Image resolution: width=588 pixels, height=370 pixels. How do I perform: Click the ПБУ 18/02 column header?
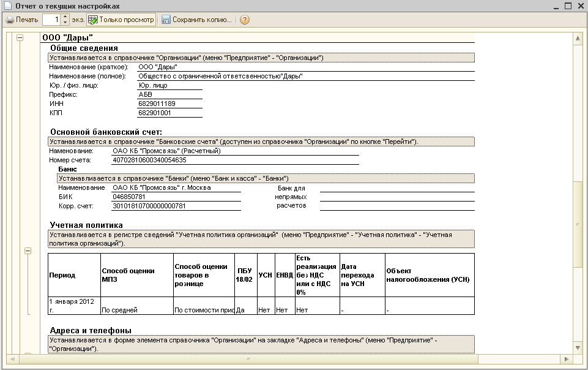(x=245, y=275)
